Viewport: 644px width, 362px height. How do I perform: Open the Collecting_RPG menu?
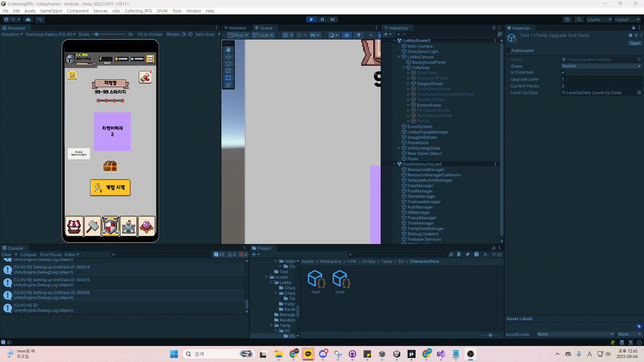pos(138,11)
